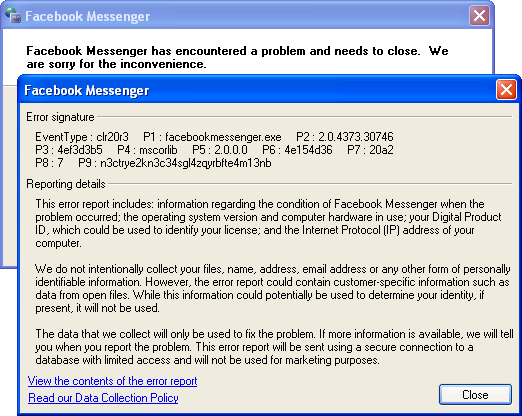Image resolution: width=522 pixels, height=416 pixels.
Task: Click the Close button in error details dialog
Action: pyautogui.click(x=475, y=395)
